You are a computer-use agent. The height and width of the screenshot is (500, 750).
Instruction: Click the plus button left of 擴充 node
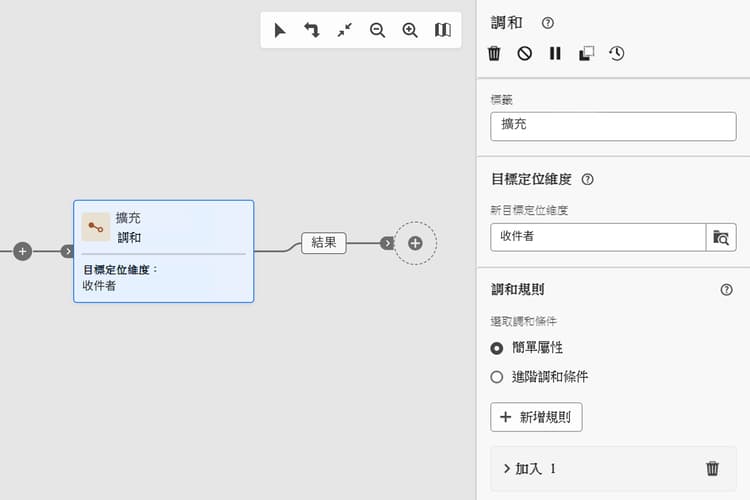tap(22, 251)
